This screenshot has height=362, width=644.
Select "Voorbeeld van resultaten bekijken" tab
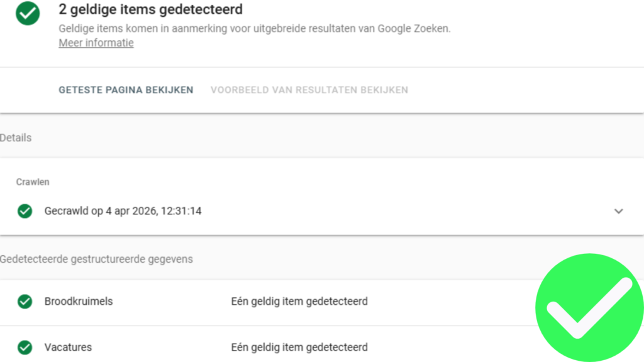(x=309, y=90)
